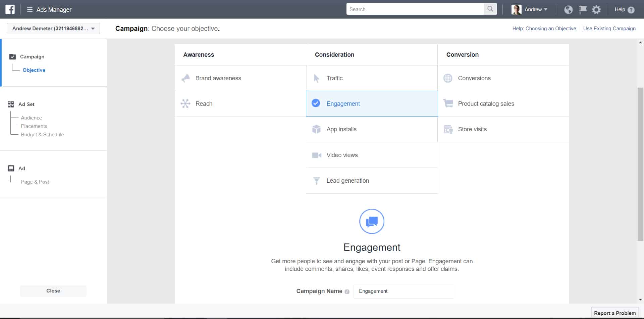The height and width of the screenshot is (319, 644).
Task: Click the Reach snowflake icon
Action: [x=185, y=103]
